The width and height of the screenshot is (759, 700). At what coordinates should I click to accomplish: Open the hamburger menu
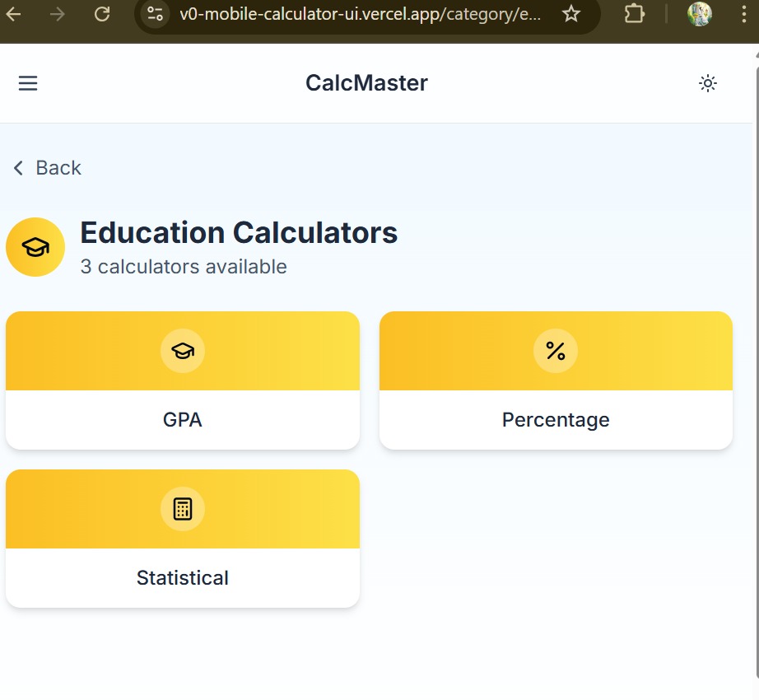(28, 83)
